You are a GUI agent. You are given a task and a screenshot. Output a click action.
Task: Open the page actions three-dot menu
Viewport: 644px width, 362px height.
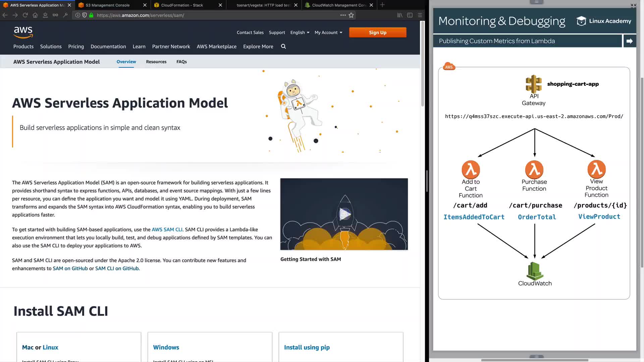click(343, 15)
